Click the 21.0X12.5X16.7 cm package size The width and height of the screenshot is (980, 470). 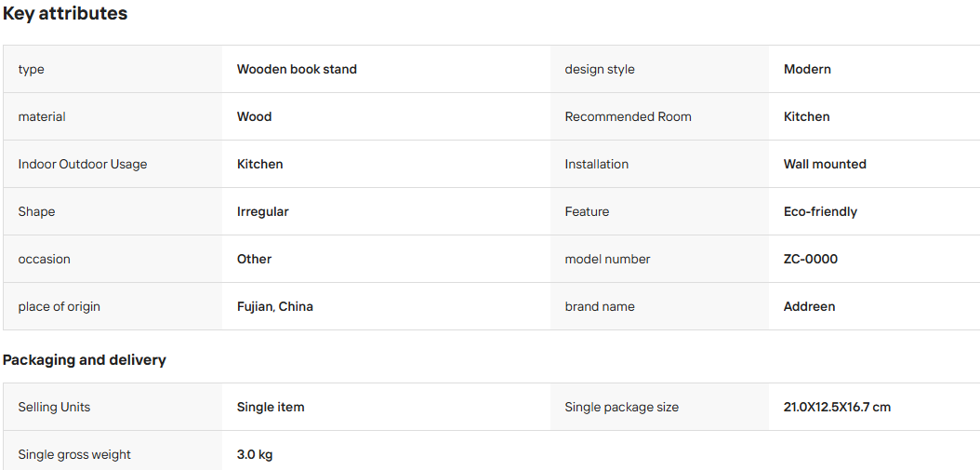[x=838, y=408]
